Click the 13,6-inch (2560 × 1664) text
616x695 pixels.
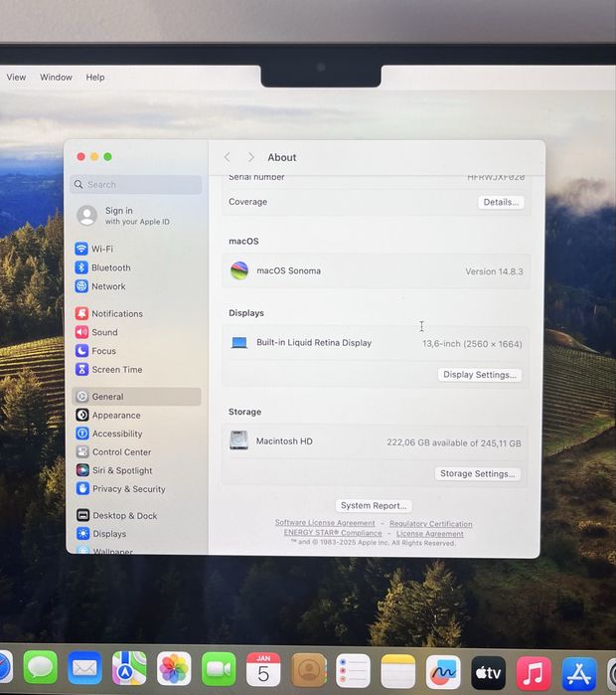472,344
